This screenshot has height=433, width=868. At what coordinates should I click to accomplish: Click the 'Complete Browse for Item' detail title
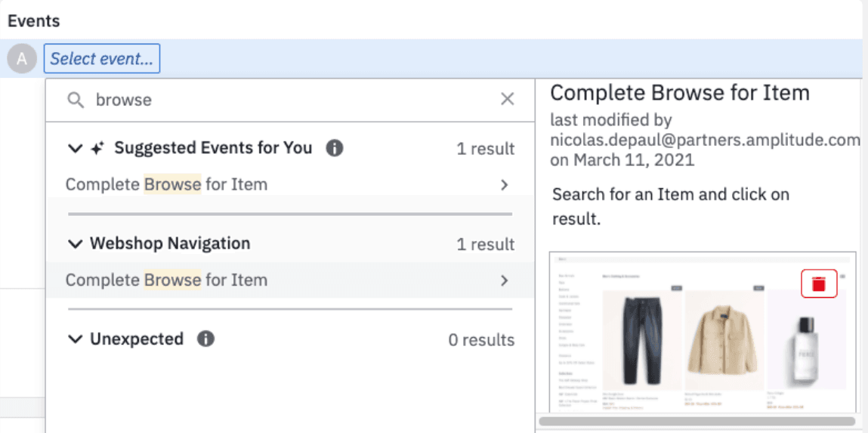pos(679,93)
